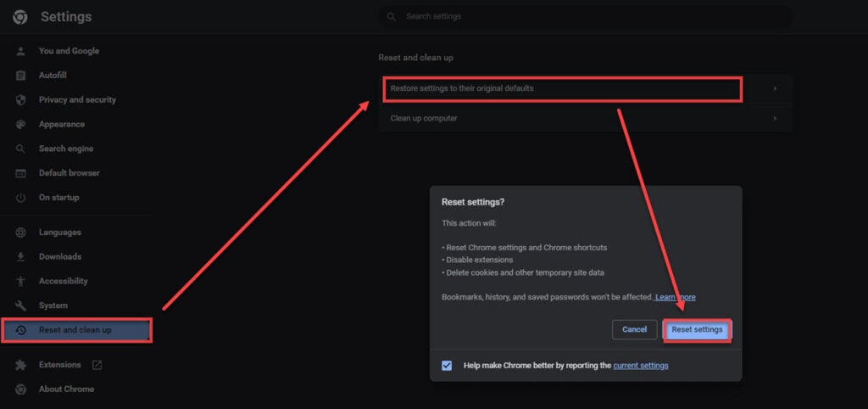Image resolution: width=868 pixels, height=409 pixels.
Task: Click the Privacy and security shield icon
Action: pos(20,100)
